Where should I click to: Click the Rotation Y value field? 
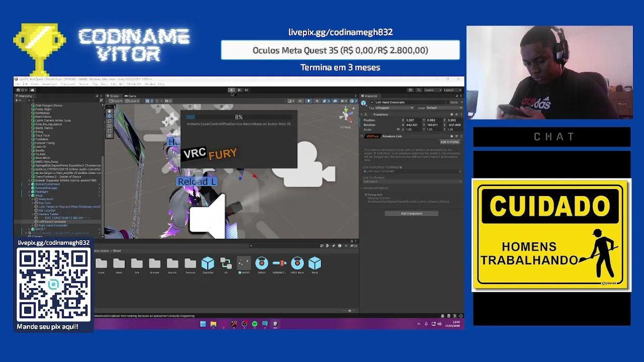pos(434,125)
